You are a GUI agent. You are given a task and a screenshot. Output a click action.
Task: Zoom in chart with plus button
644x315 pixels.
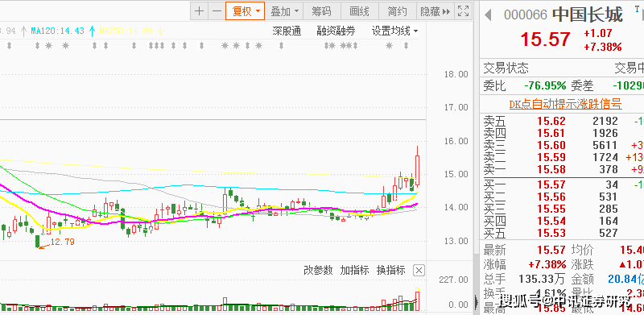coord(199,11)
